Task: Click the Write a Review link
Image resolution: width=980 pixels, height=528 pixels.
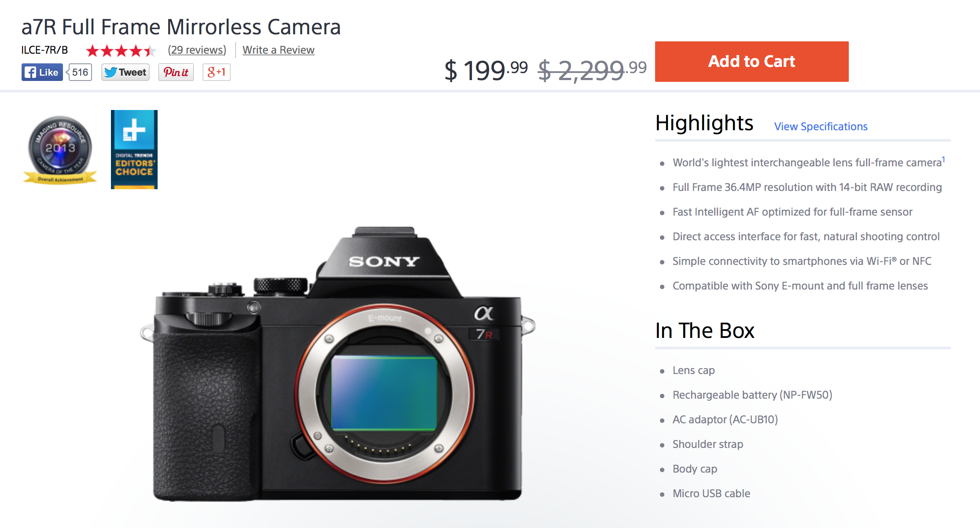Action: point(278,50)
